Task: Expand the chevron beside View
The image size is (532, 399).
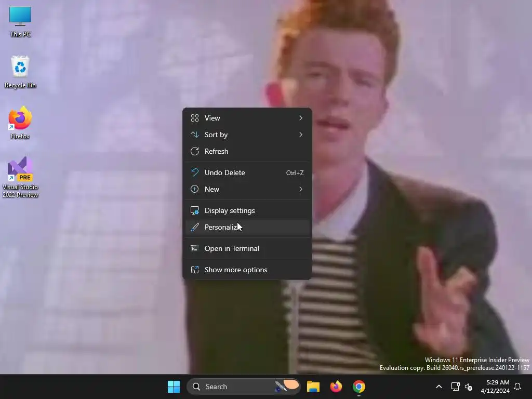Action: tap(301, 118)
